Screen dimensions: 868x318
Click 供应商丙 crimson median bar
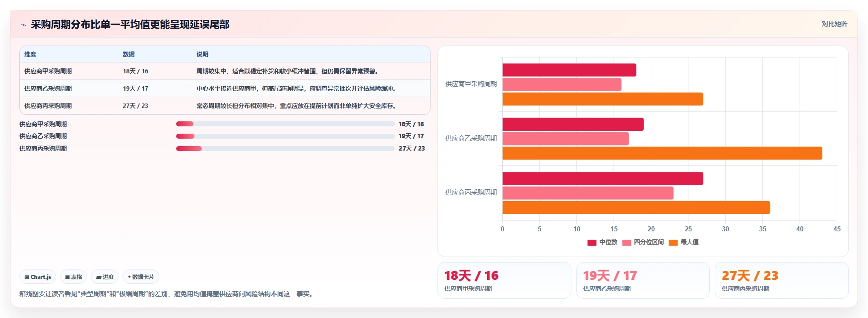tap(603, 179)
